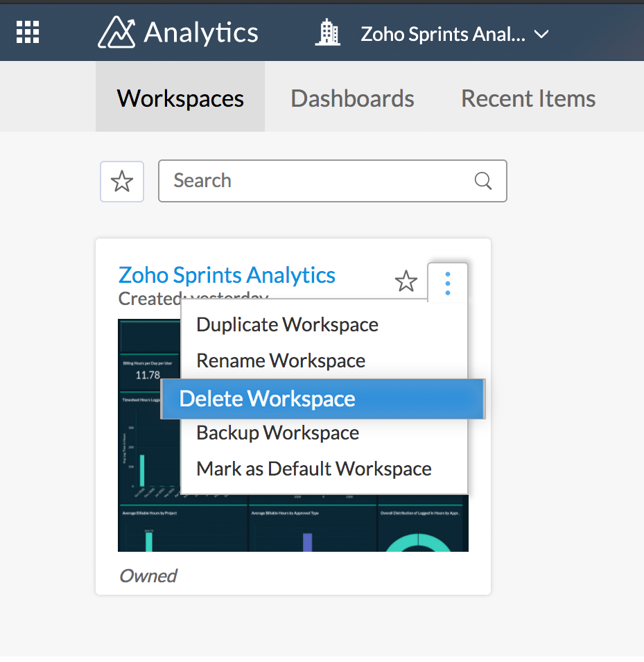Image resolution: width=644 pixels, height=662 pixels.
Task: Open the apps grid launcher icon
Action: (28, 32)
